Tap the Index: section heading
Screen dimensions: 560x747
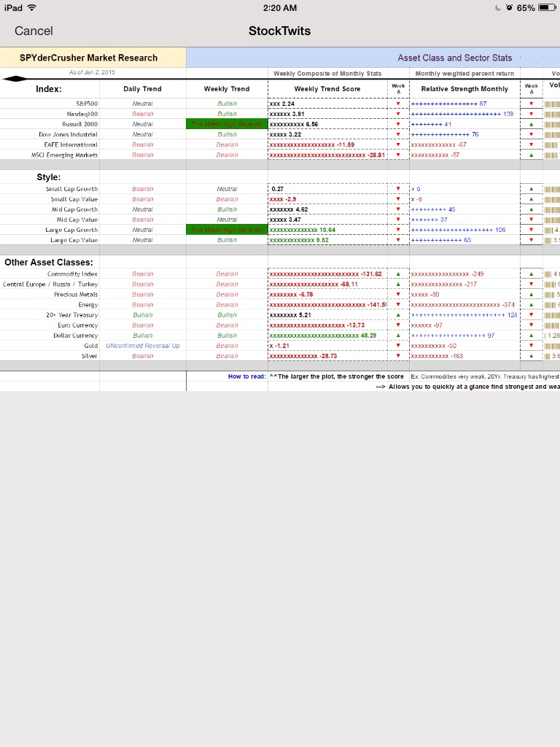click(49, 89)
